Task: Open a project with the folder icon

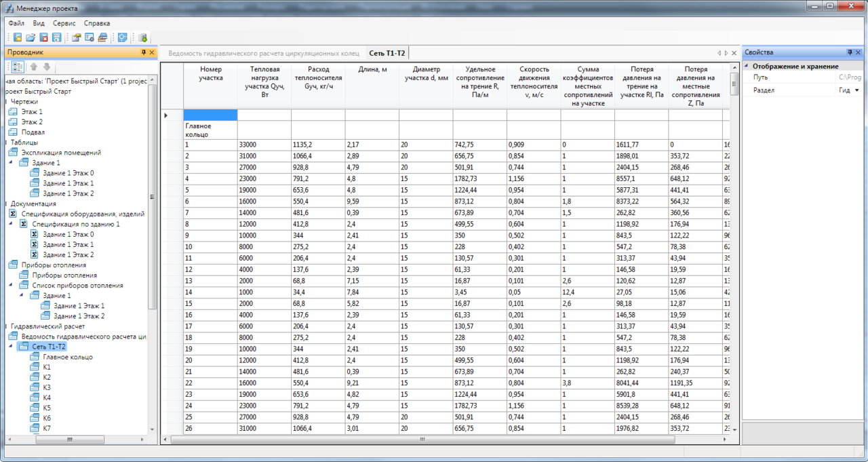Action: [x=31, y=37]
